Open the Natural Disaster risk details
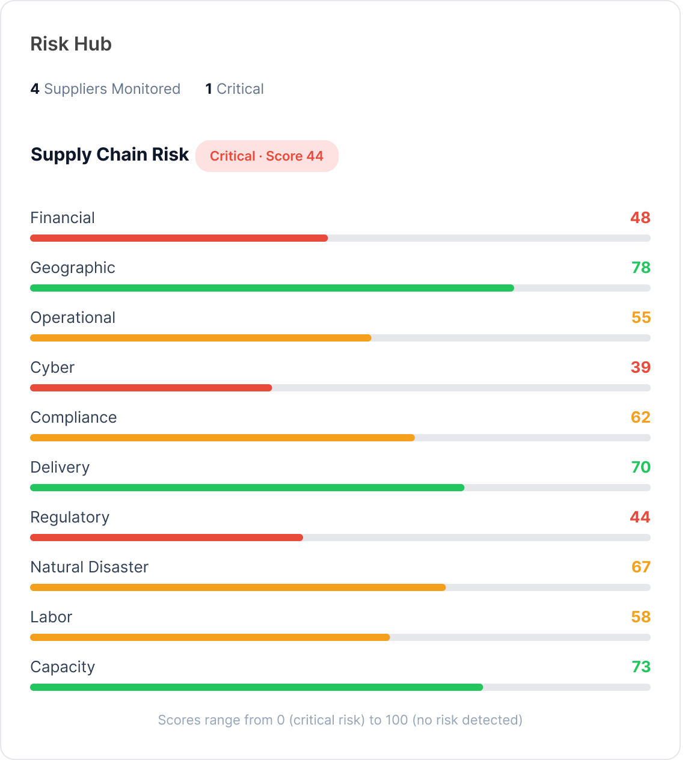Viewport: 700px width, 760px height. tap(89, 567)
